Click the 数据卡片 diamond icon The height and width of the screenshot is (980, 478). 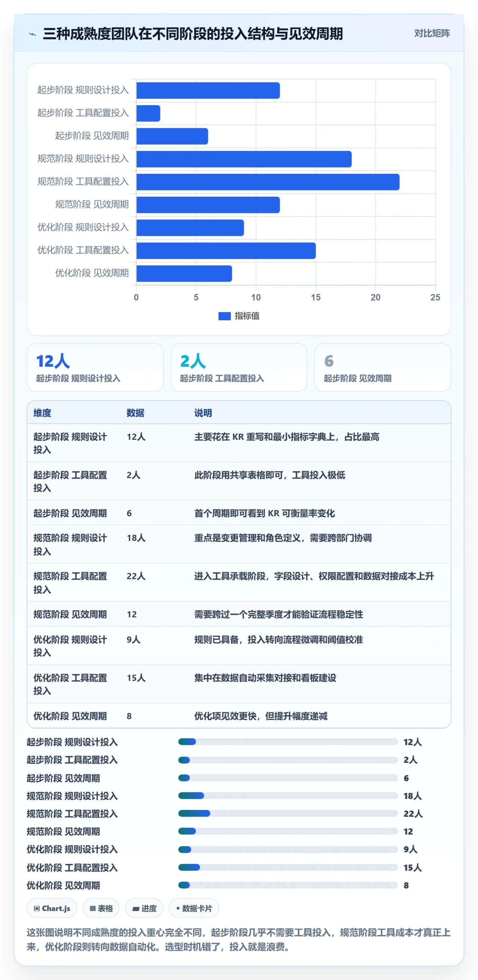[178, 908]
